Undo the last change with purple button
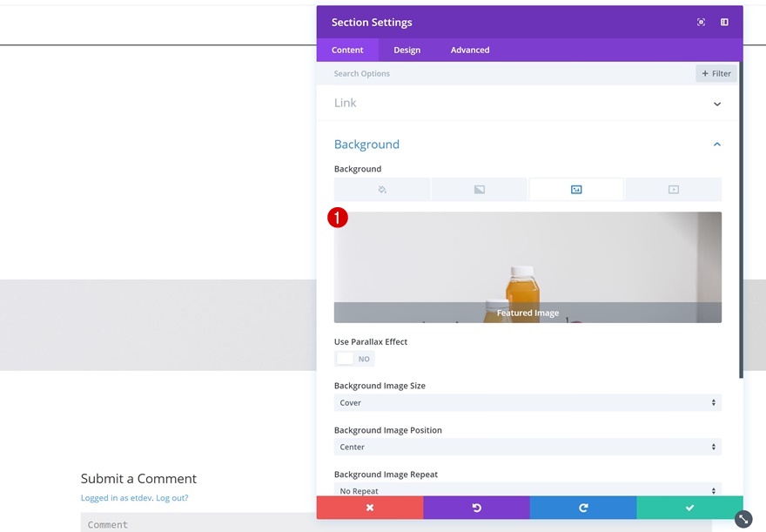766x532 pixels. coord(476,508)
